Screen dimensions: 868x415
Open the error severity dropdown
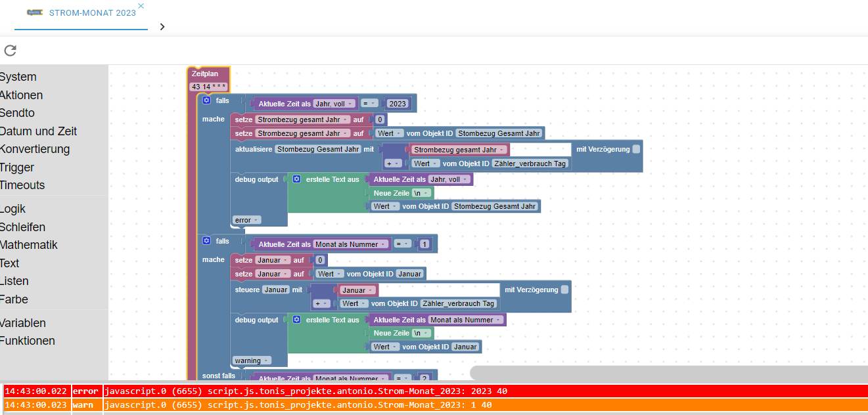(246, 220)
